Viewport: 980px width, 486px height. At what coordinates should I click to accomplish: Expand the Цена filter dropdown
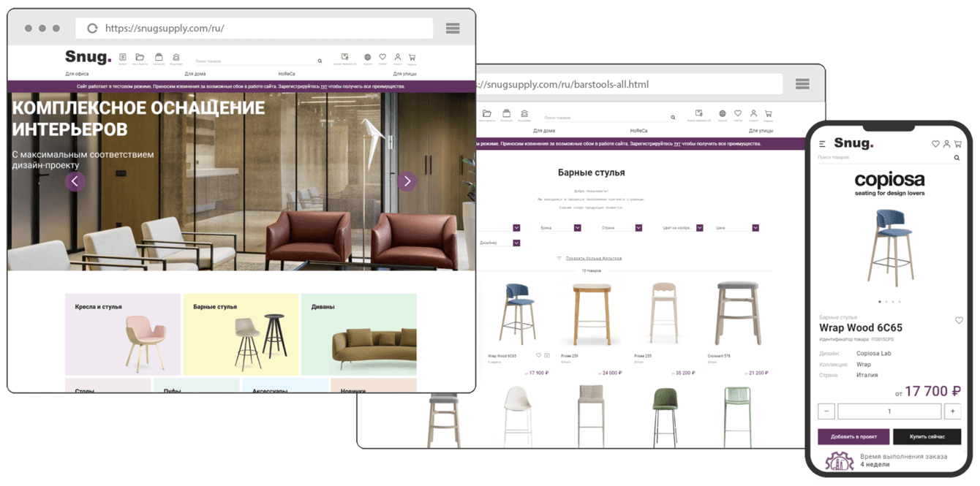coord(755,228)
